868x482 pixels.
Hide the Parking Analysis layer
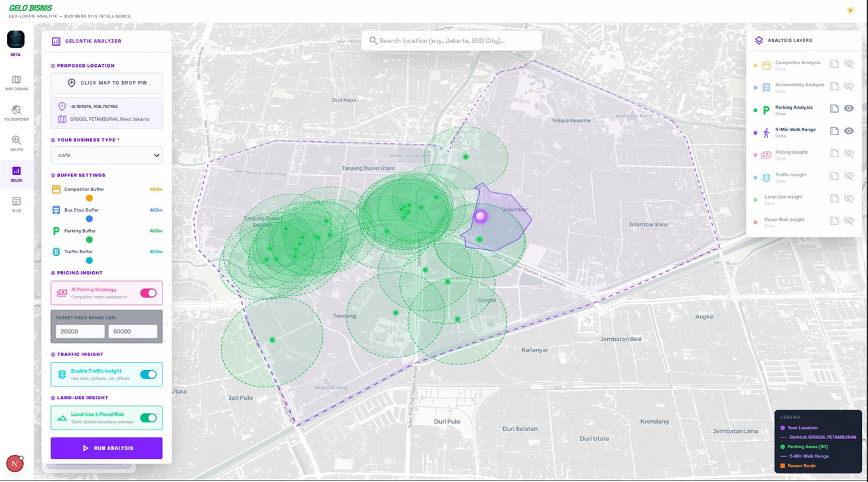tap(849, 109)
